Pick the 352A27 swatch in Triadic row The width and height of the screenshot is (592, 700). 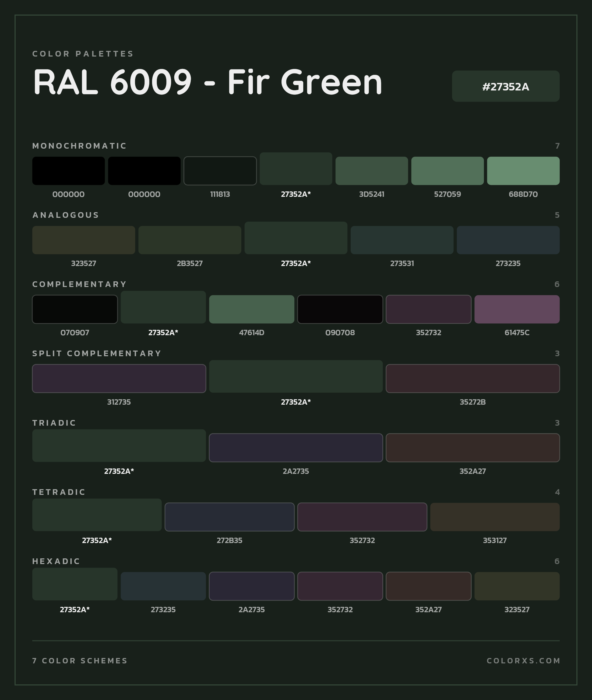(x=473, y=447)
